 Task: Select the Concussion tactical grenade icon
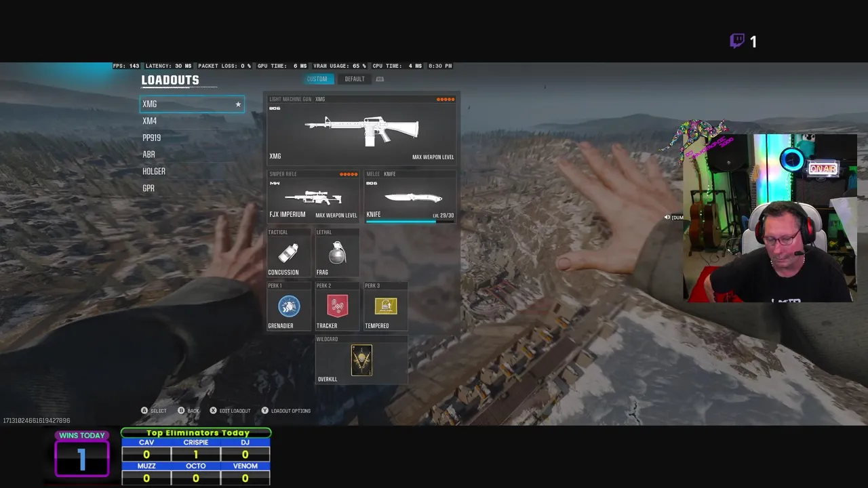[289, 253]
